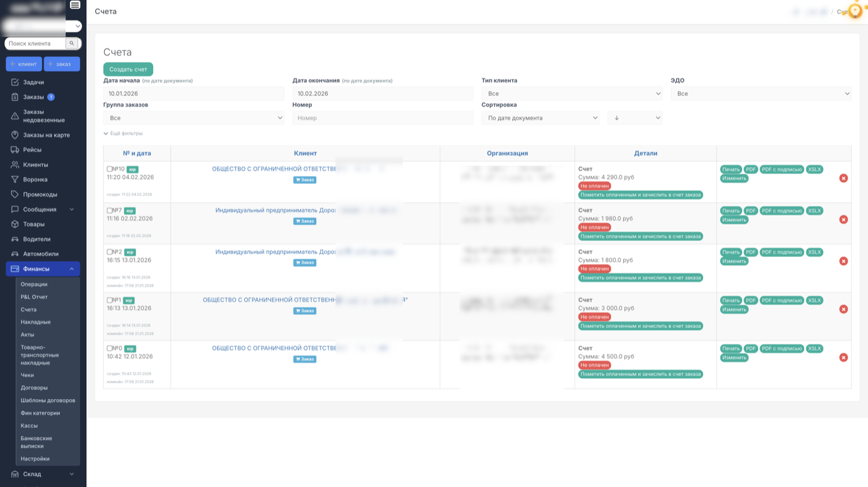
Task: Click the search magnifier icon button
Action: click(x=72, y=43)
